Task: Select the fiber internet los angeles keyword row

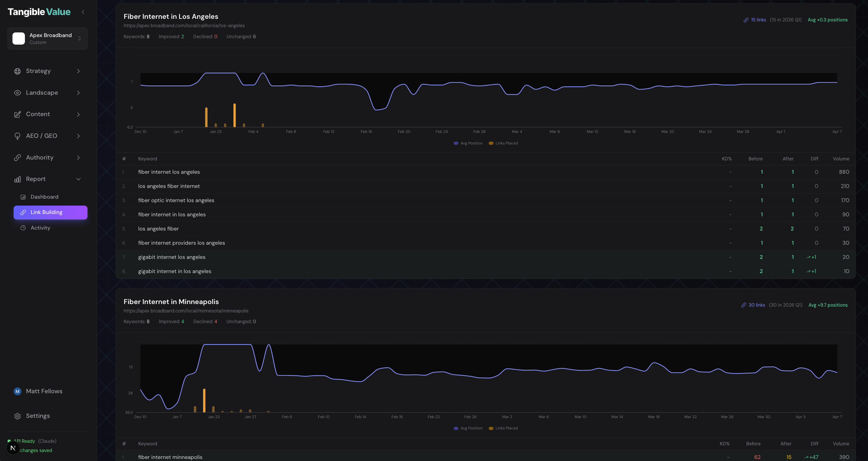Action: tap(169, 172)
